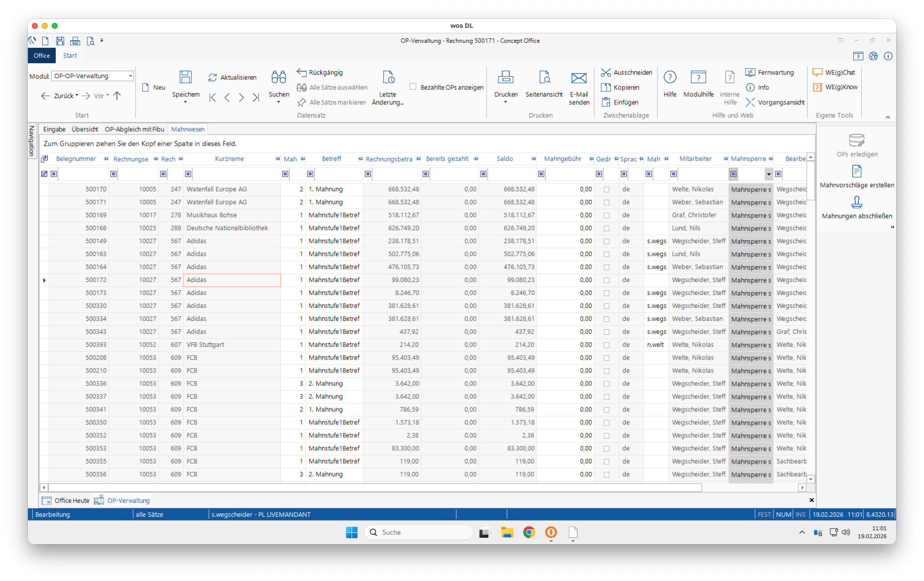Screen dimensions: 924x581
Task: Toggle Gedr checkbox for Beleg 500170
Action: pos(606,190)
